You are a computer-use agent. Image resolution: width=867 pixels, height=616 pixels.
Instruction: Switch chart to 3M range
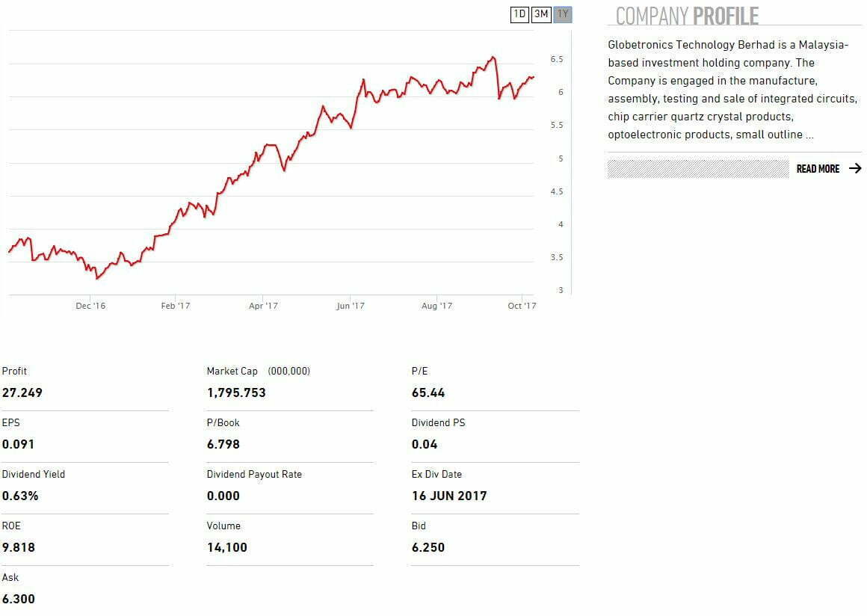[541, 14]
